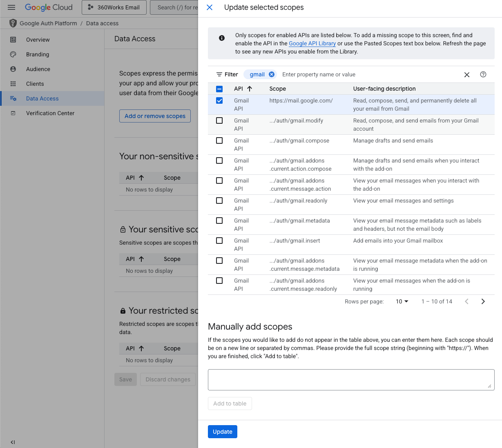Screen dimensions: 502x448
Task: Uncheck the https://mail.google.com/ scope
Action: [x=219, y=100]
